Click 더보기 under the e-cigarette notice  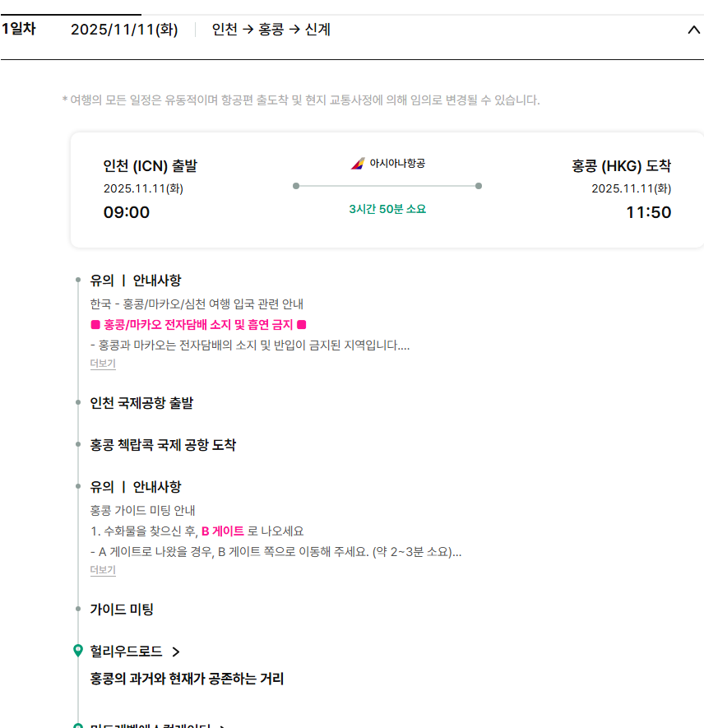point(103,364)
